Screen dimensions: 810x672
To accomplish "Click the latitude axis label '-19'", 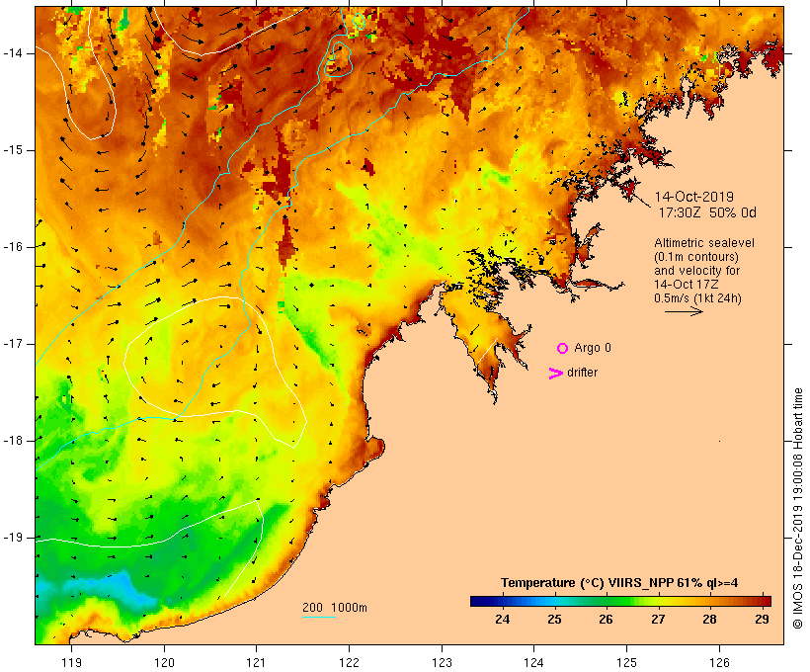I will [12, 538].
